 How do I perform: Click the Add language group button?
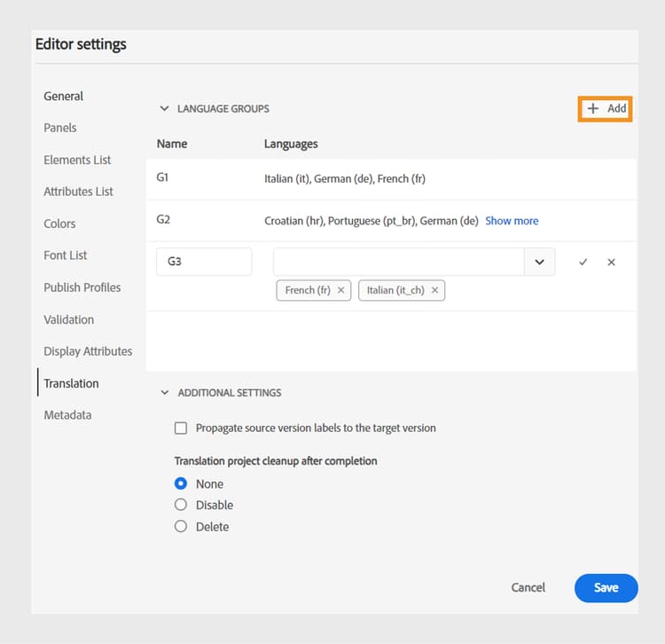(x=606, y=108)
